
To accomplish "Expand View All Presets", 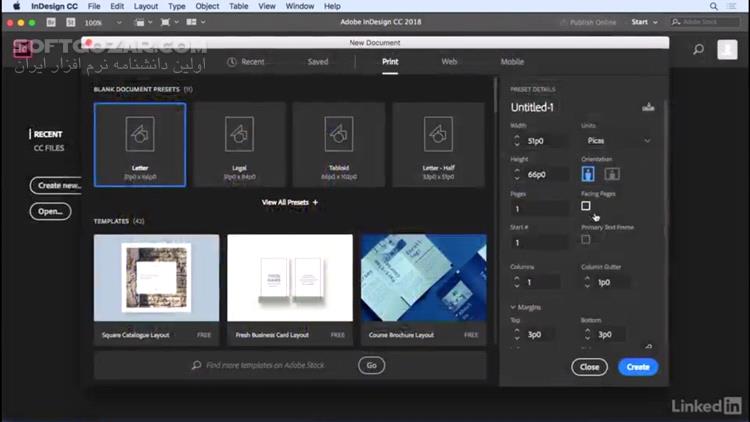I will coord(290,202).
